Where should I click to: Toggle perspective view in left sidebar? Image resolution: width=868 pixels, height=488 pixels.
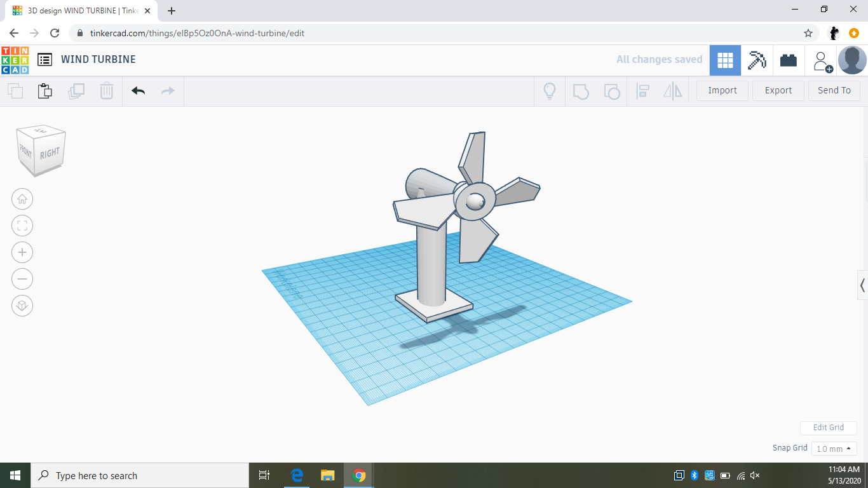[22, 306]
